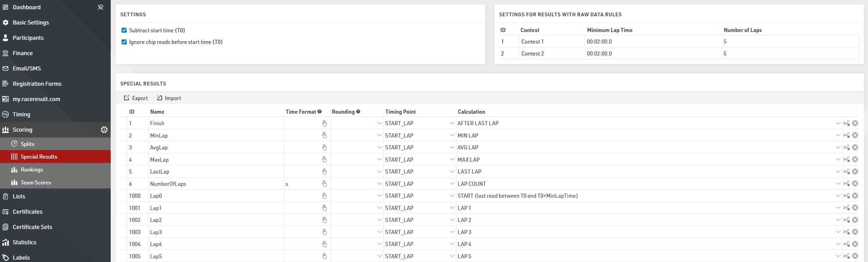Image resolution: width=868 pixels, height=262 pixels.
Task: Open Rankings in the Scoring submenu
Action: [32, 169]
